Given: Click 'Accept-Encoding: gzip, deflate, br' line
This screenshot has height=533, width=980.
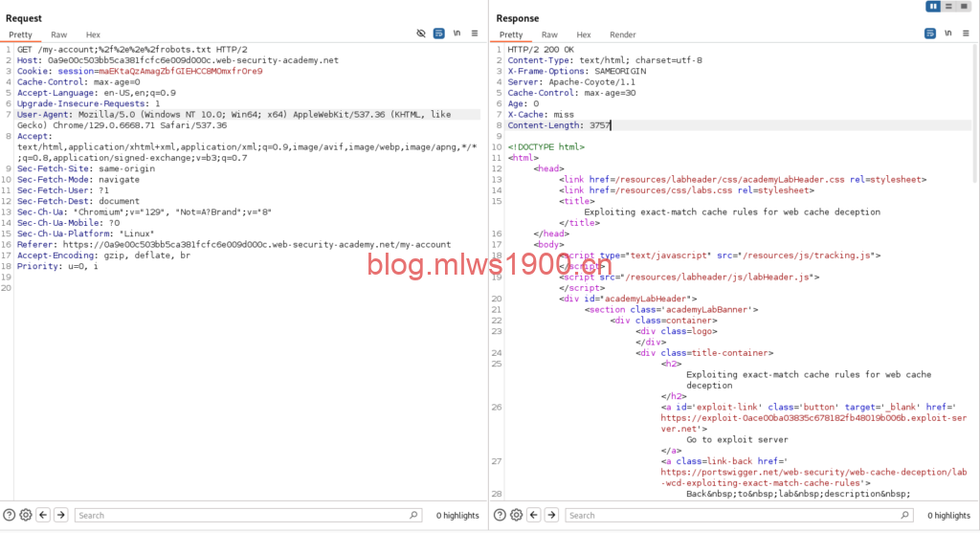Looking at the screenshot, I should pos(103,255).
